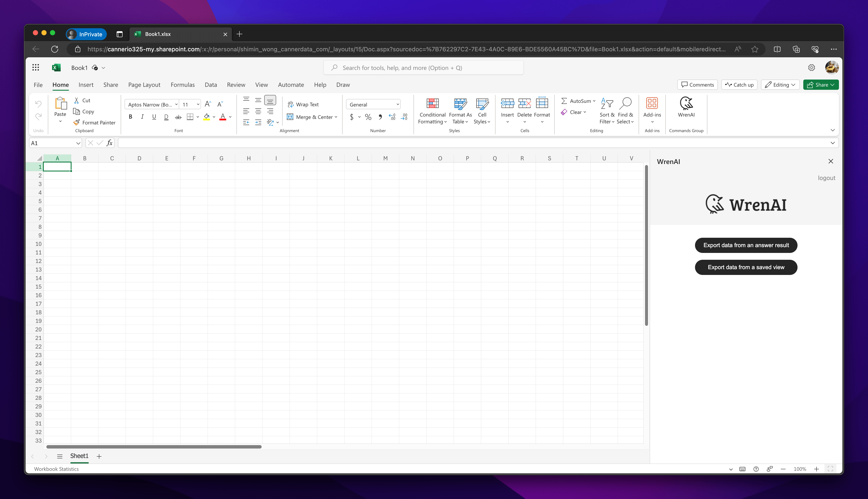
Task: Switch to the Formulas tab
Action: point(182,85)
